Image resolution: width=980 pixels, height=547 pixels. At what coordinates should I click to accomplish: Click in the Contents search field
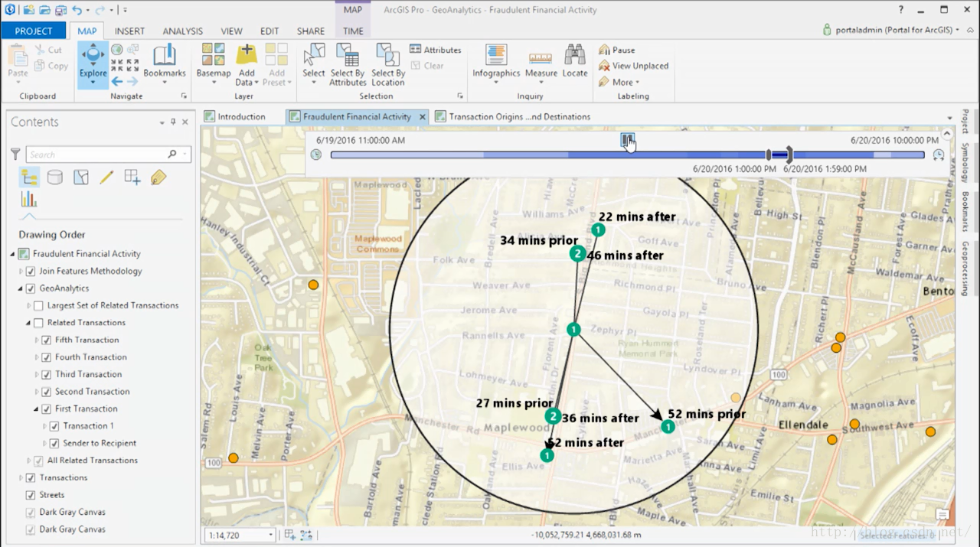coord(96,155)
